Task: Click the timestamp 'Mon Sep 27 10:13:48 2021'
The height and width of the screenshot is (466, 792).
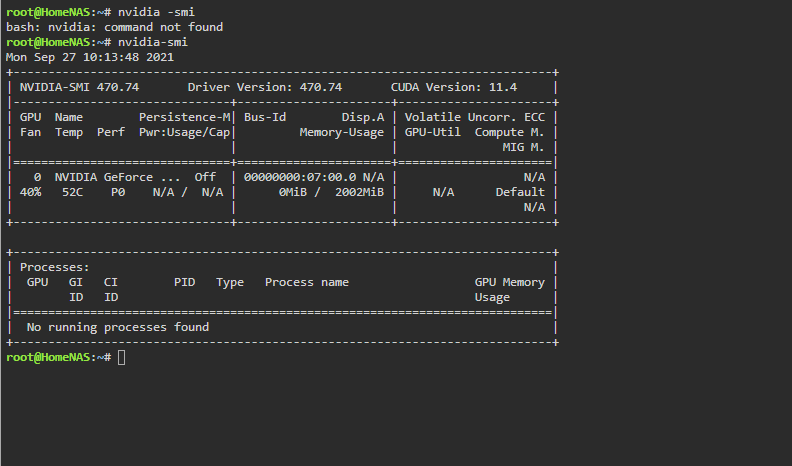Action: coord(90,57)
